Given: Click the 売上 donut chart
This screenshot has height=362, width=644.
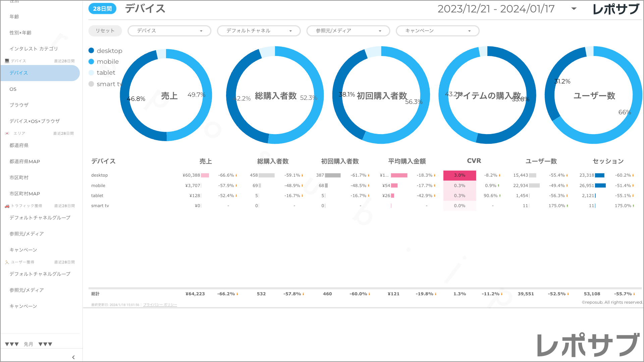Looking at the screenshot, I should [x=166, y=95].
